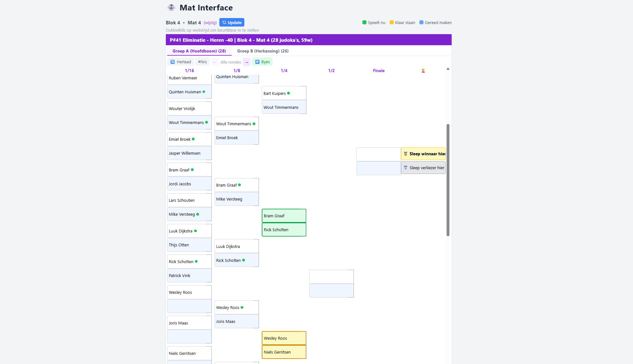Click the judoka logo next to Mat Interface

click(171, 7)
